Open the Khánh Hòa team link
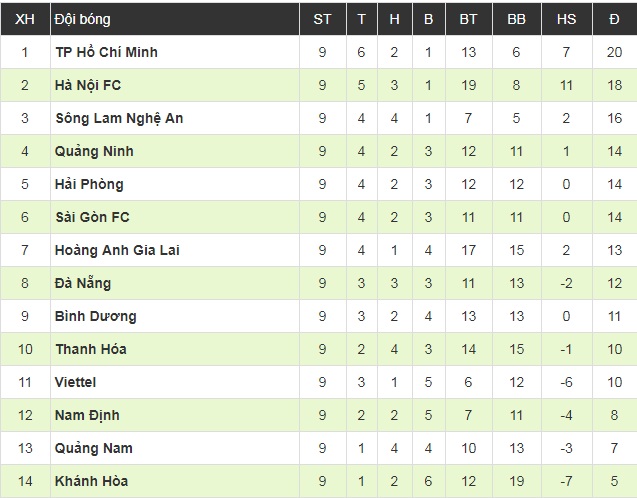This screenshot has height=498, width=637. (x=91, y=481)
